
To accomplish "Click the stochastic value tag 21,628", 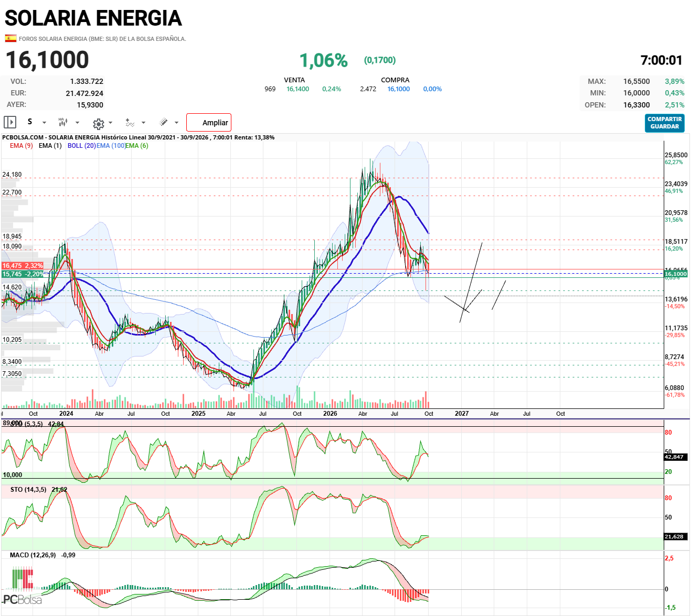I will [x=674, y=537].
